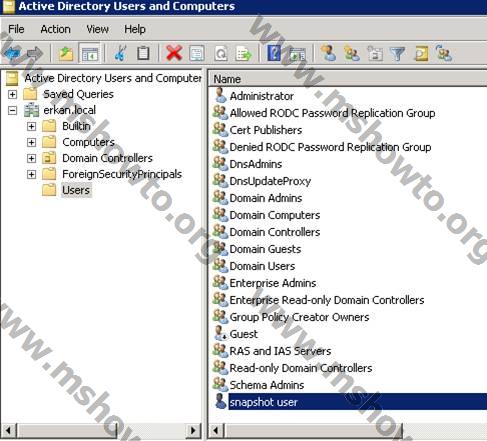487x441 pixels.
Task: Click the Paste clipboard toolbar icon
Action: (143, 53)
